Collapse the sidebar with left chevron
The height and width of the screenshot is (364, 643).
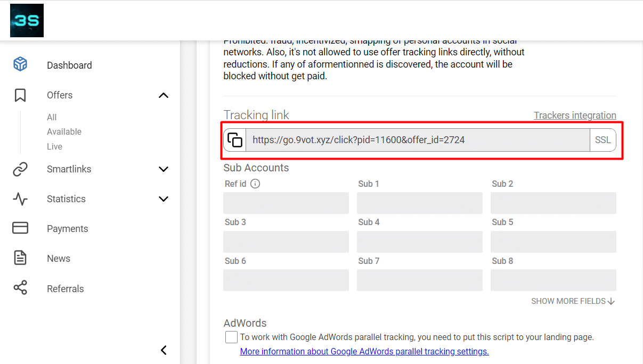click(164, 350)
